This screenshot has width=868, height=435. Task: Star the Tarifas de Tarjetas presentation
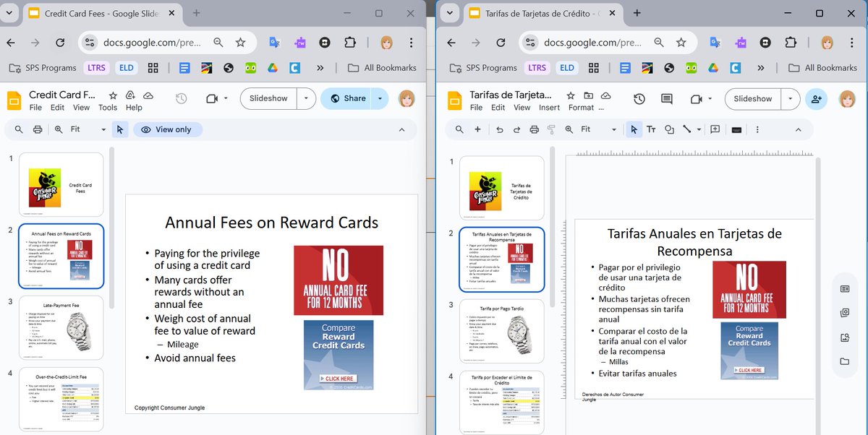[571, 95]
